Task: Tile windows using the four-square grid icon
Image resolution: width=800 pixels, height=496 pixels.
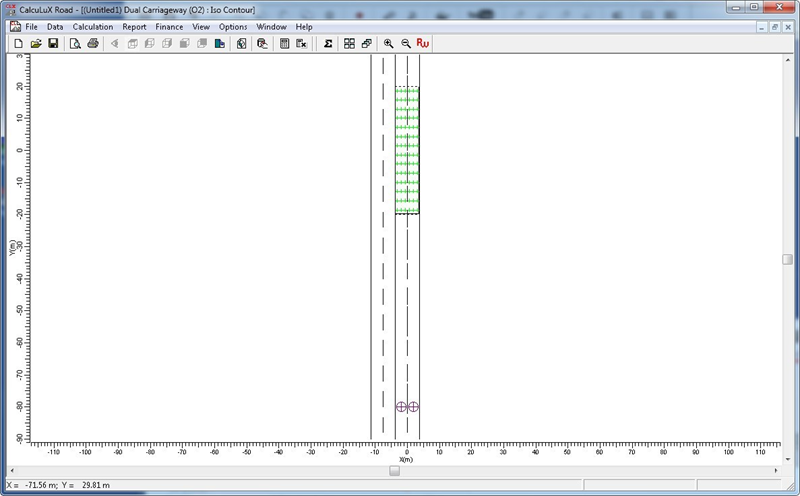Action: (x=349, y=44)
